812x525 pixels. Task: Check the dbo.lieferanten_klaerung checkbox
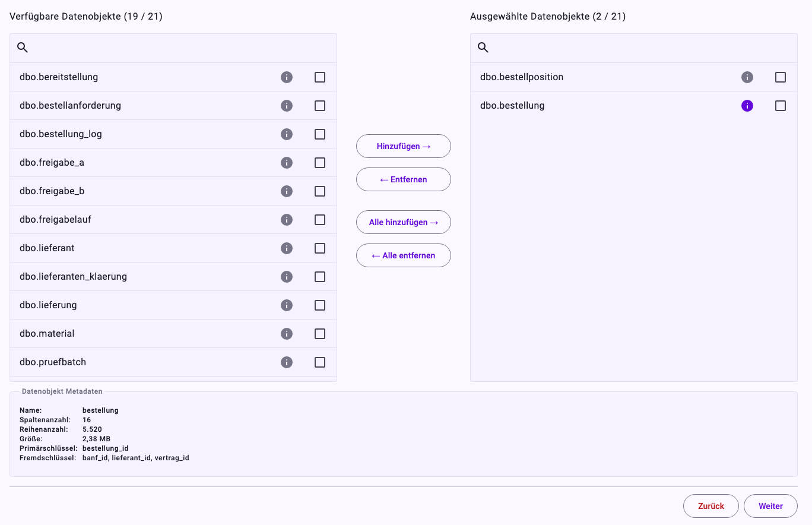(320, 277)
